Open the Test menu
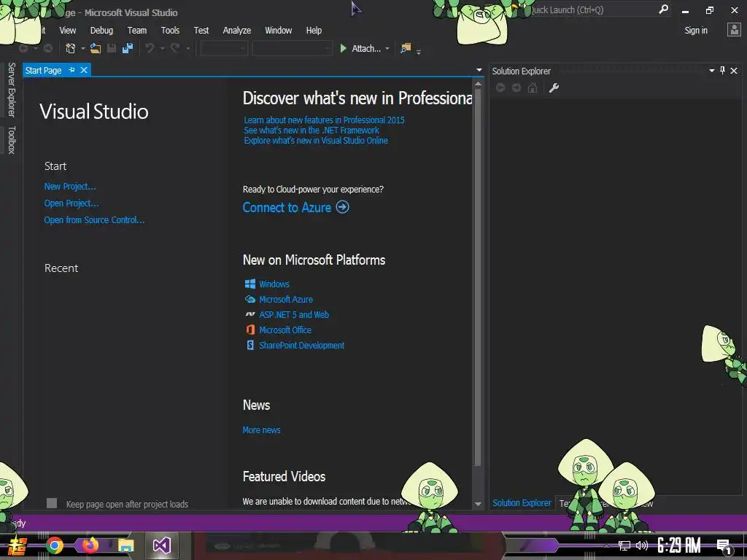Image resolution: width=747 pixels, height=560 pixels. [x=201, y=31]
